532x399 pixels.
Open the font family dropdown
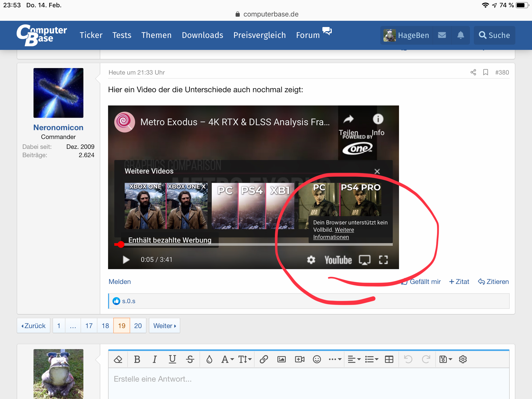coord(228,359)
